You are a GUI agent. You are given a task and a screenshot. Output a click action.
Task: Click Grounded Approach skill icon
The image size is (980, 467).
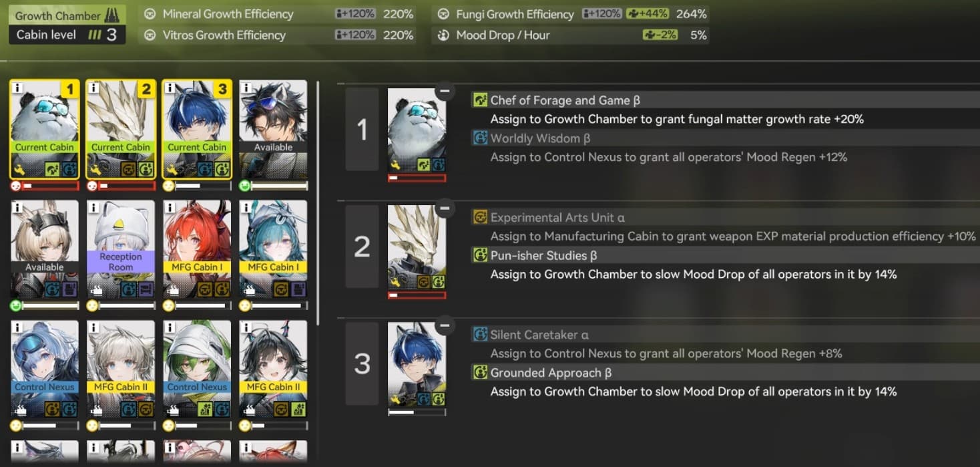pyautogui.click(x=480, y=373)
